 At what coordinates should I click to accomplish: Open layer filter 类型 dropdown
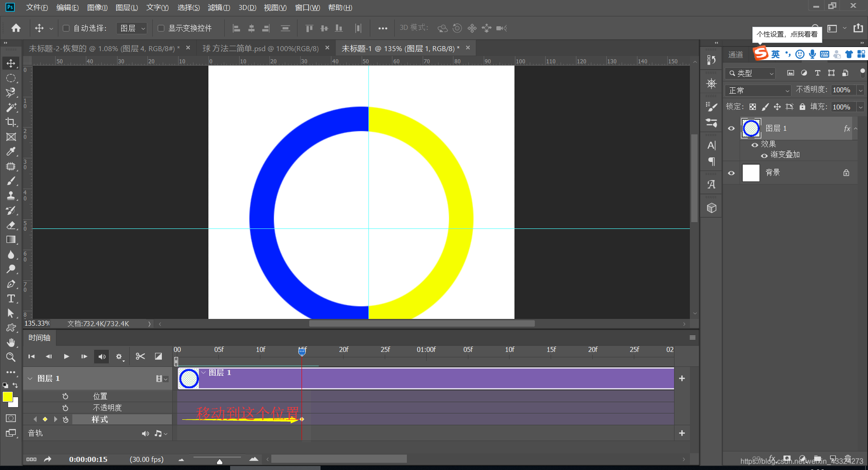750,73
